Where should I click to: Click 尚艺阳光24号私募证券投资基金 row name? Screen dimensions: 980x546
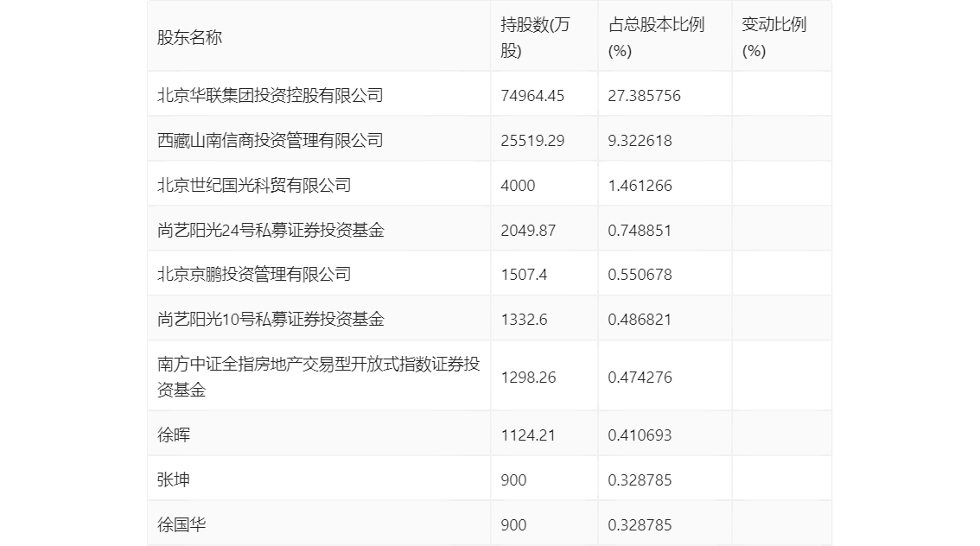pyautogui.click(x=270, y=231)
